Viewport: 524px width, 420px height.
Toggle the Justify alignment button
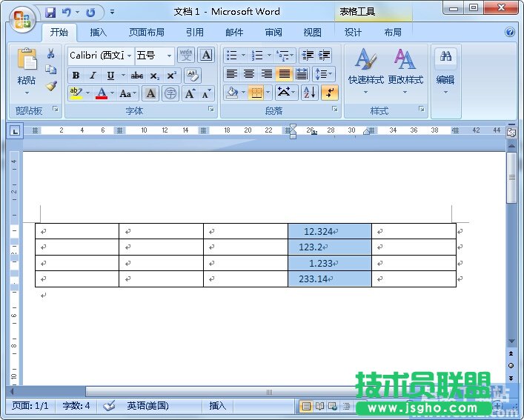[x=285, y=74]
